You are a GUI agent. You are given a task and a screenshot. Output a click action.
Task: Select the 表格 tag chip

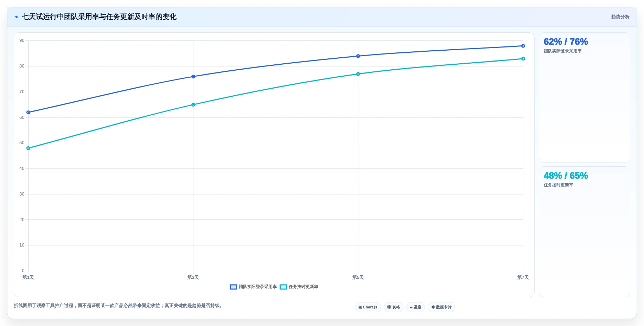394,307
